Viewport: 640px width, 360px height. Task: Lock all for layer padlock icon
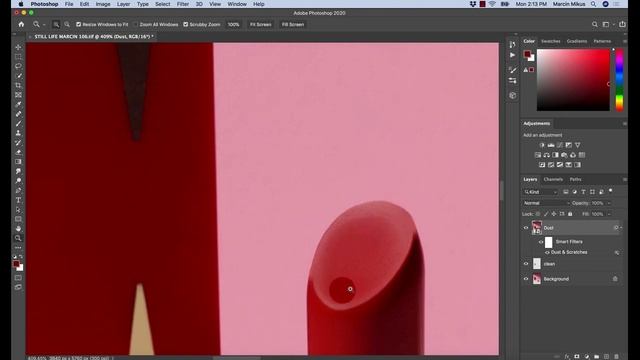(x=570, y=214)
